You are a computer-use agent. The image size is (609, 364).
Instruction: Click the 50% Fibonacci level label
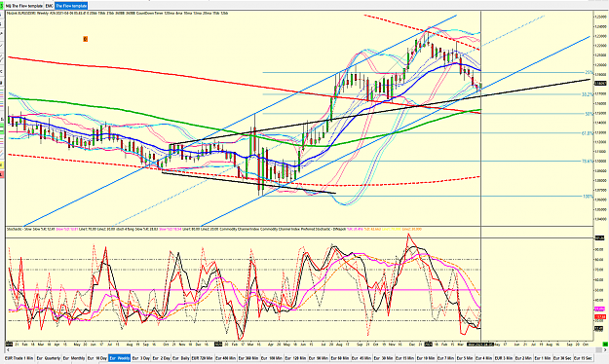[589, 114]
